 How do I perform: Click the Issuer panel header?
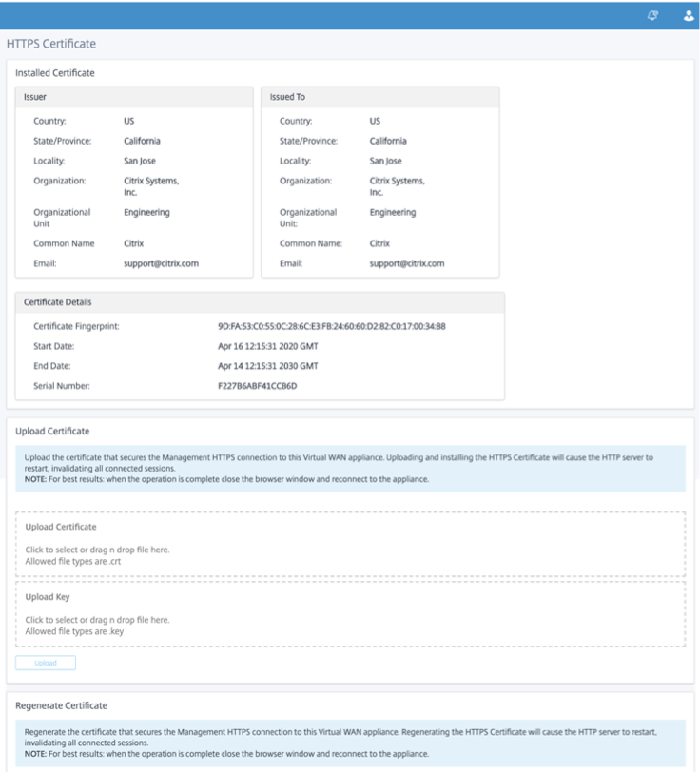point(134,97)
